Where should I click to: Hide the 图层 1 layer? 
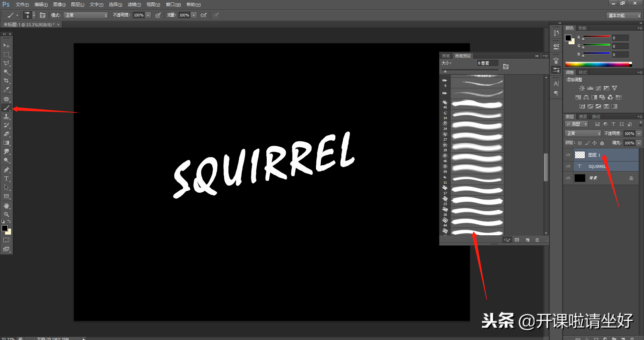(568, 155)
